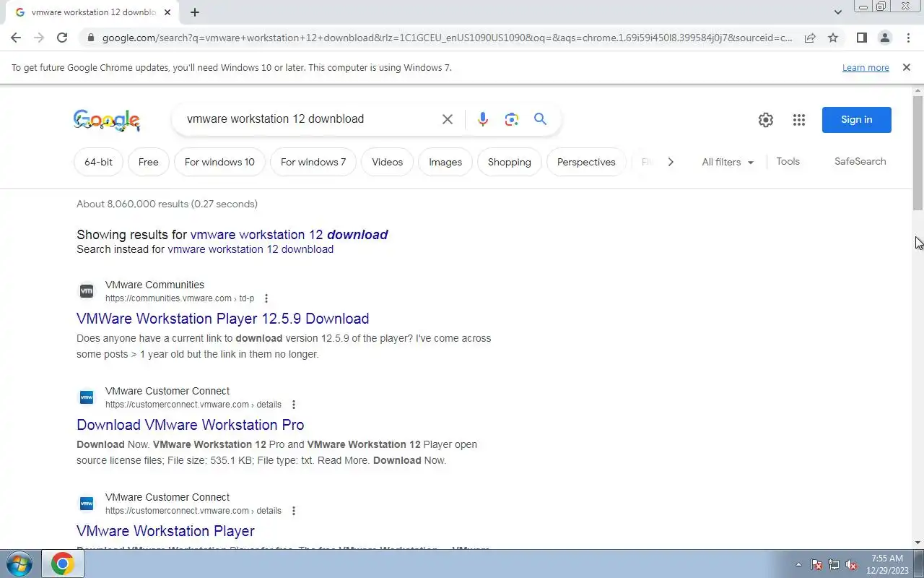924x578 pixels.
Task: Open the taskbar clock and date
Action: click(x=887, y=564)
